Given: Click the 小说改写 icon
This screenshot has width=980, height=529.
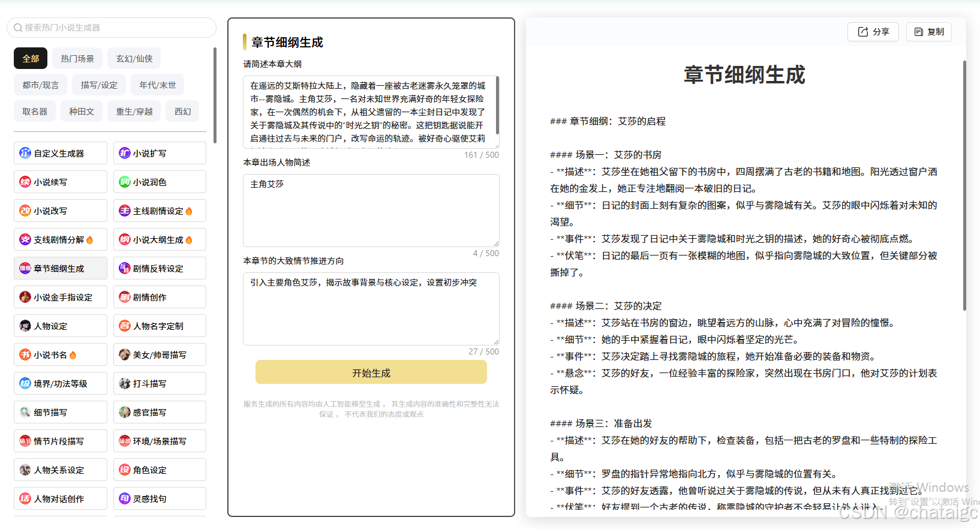Looking at the screenshot, I should click(x=25, y=211).
